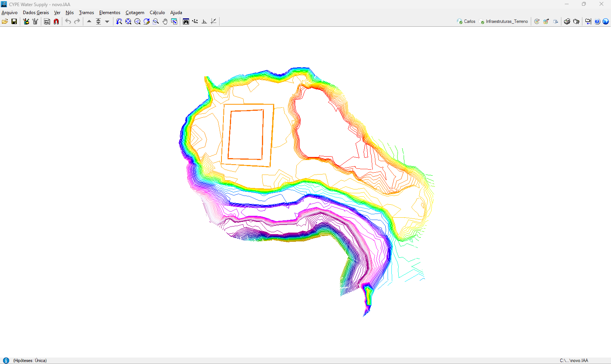Activate the zoom window selection tool
Viewport: 611px width, 364px height.
pos(156,21)
